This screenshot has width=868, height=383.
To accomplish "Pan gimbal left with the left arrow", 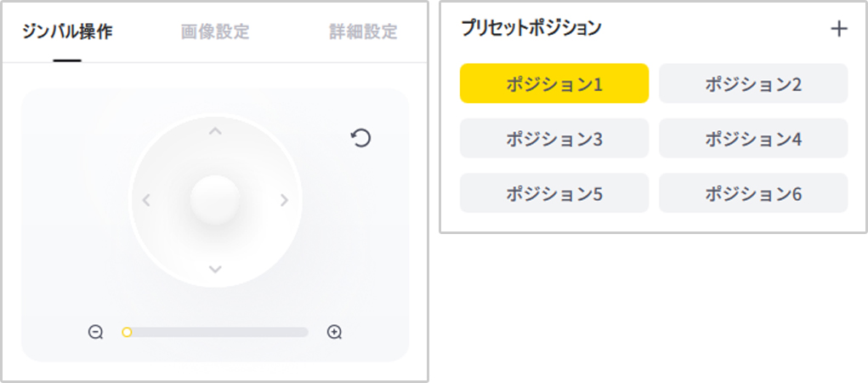I will point(146,200).
